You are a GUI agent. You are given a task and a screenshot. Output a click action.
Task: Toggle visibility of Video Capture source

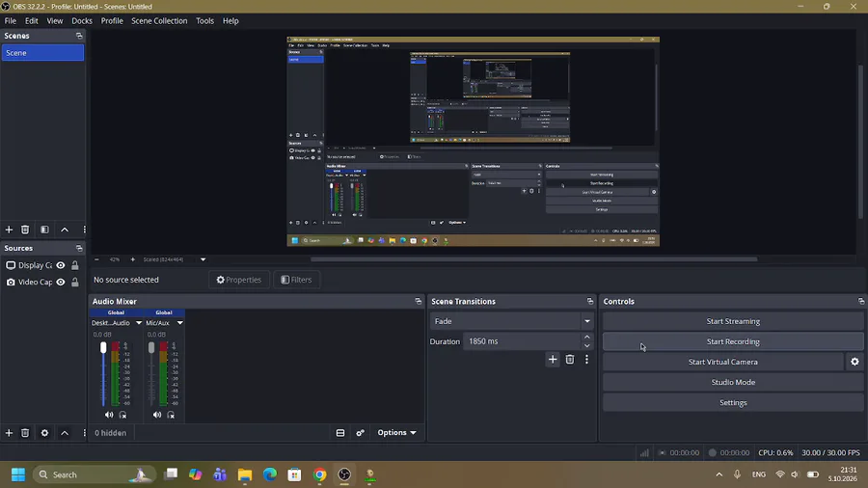[61, 283]
